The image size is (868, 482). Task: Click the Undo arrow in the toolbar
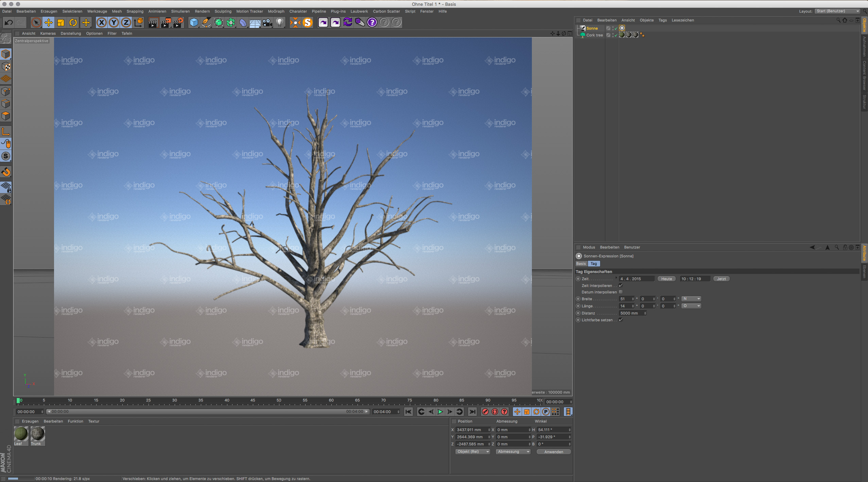tap(8, 22)
